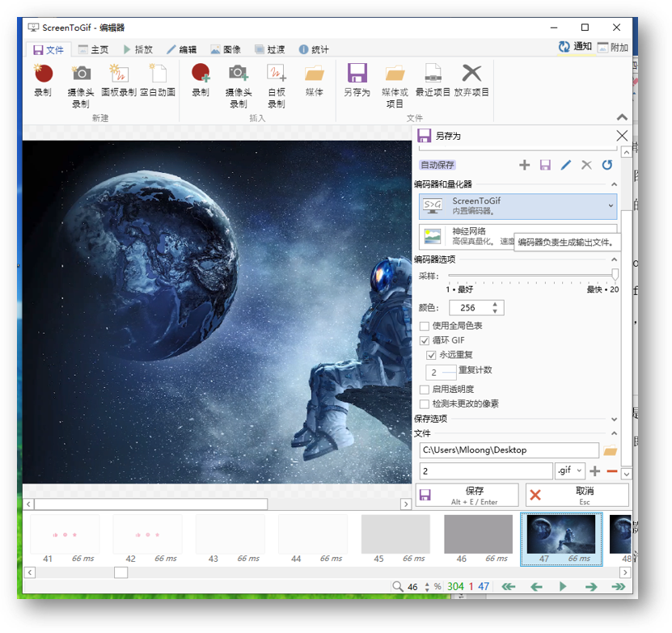Select frame 41 thumbnail
Image resolution: width=672 pixels, height=633 pixels.
(x=65, y=540)
